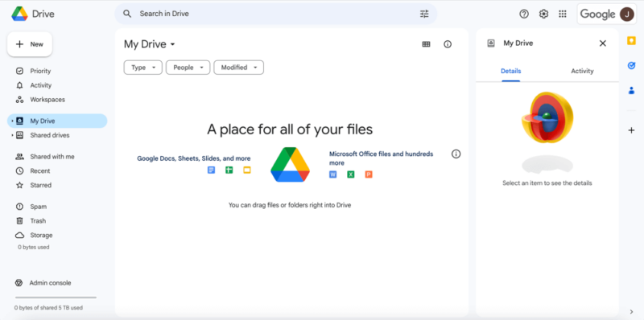
Task: Expand the My Drive tree arrow
Action: point(12,121)
